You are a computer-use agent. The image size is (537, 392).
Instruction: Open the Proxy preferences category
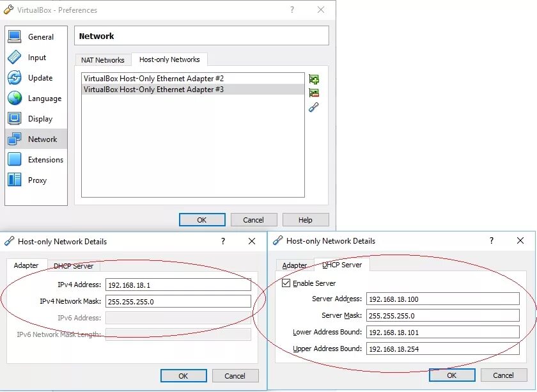36,180
